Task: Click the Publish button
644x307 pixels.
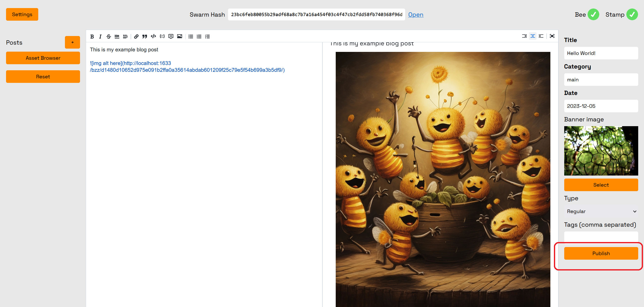Action: pyautogui.click(x=601, y=253)
